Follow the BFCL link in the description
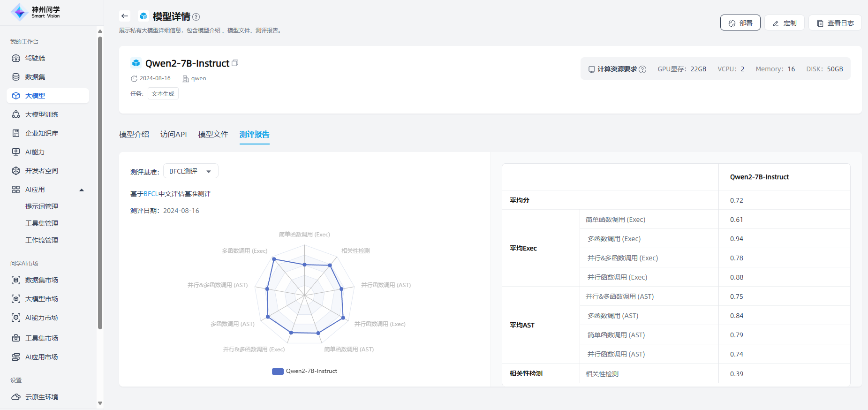 click(151, 194)
